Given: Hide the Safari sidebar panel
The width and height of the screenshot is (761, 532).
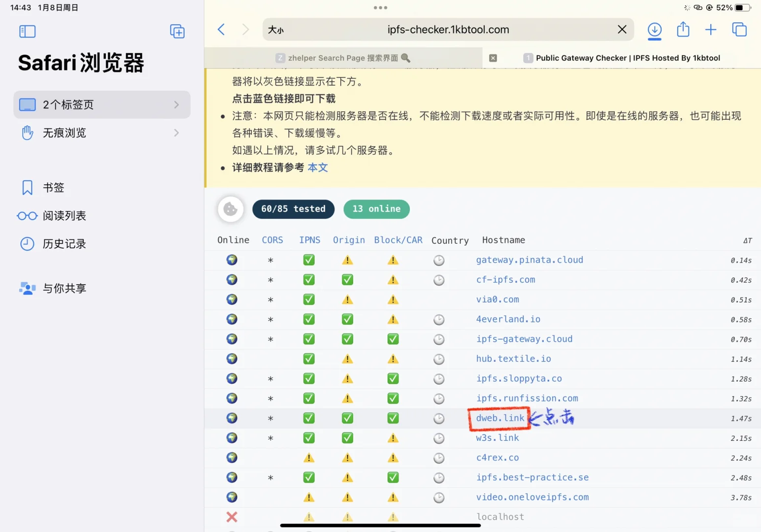Looking at the screenshot, I should [x=28, y=32].
